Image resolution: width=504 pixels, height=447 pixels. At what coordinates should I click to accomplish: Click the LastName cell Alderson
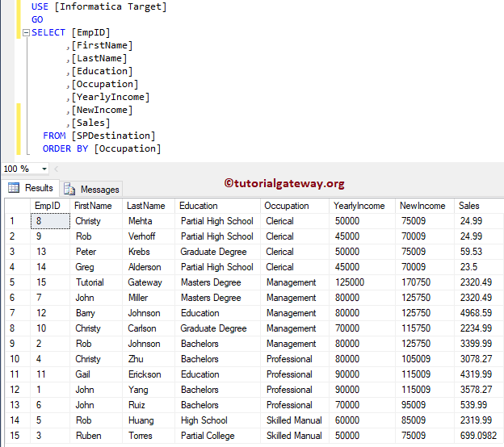pyautogui.click(x=149, y=267)
